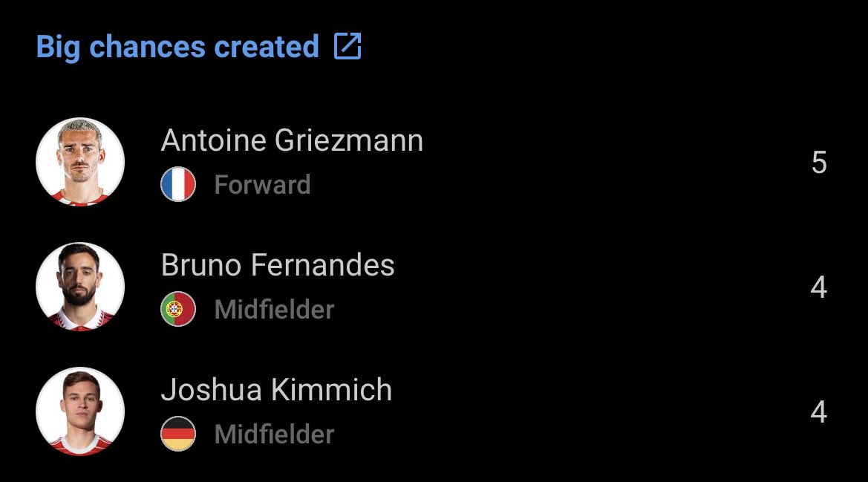
Task: Click the word 'created' in the heading
Action: (x=267, y=47)
